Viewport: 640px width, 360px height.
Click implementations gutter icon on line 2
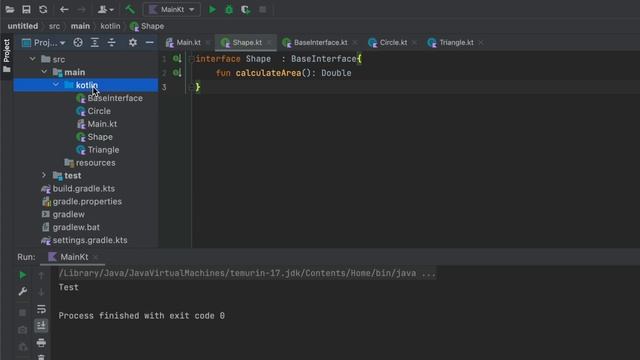pos(177,73)
